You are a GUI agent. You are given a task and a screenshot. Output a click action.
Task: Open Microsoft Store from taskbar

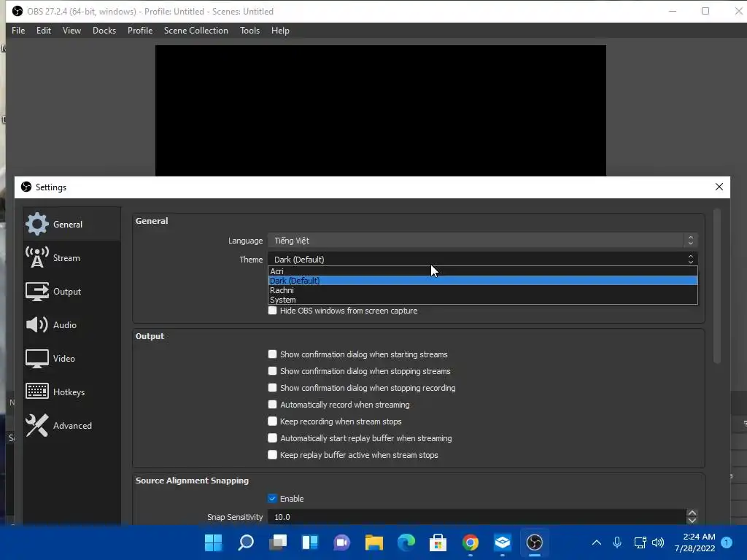438,542
